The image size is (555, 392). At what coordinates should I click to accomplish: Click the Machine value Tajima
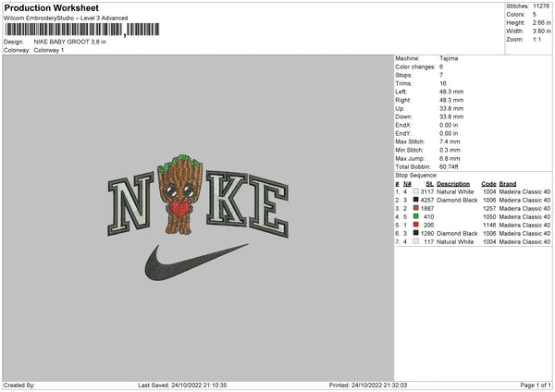(449, 58)
